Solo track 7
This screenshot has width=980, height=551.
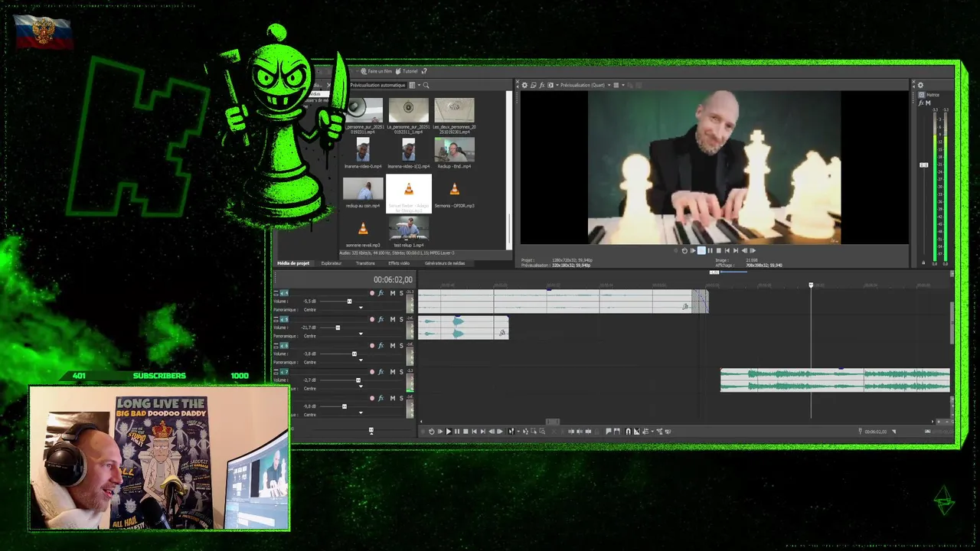(x=401, y=372)
